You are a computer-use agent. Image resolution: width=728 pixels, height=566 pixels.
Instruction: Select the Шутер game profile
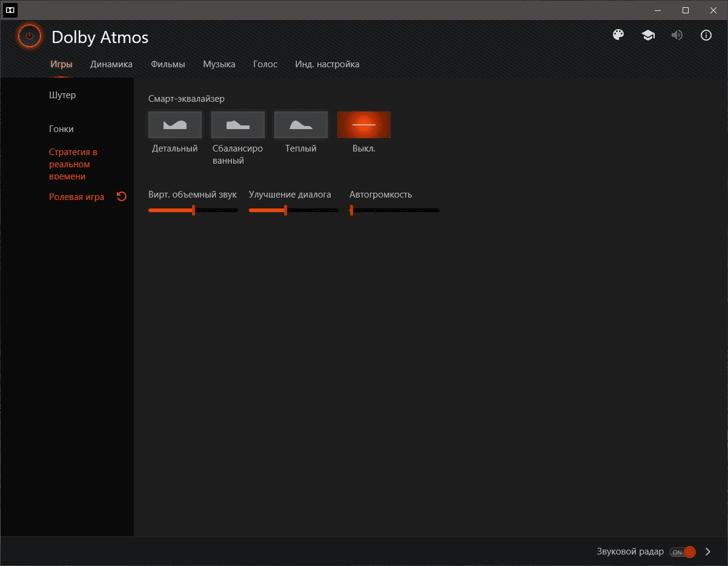tap(62, 95)
